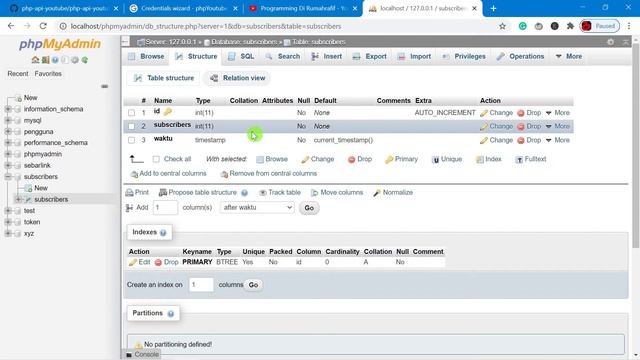Click Normalize link
This screenshot has height=360, width=640.
393,192
